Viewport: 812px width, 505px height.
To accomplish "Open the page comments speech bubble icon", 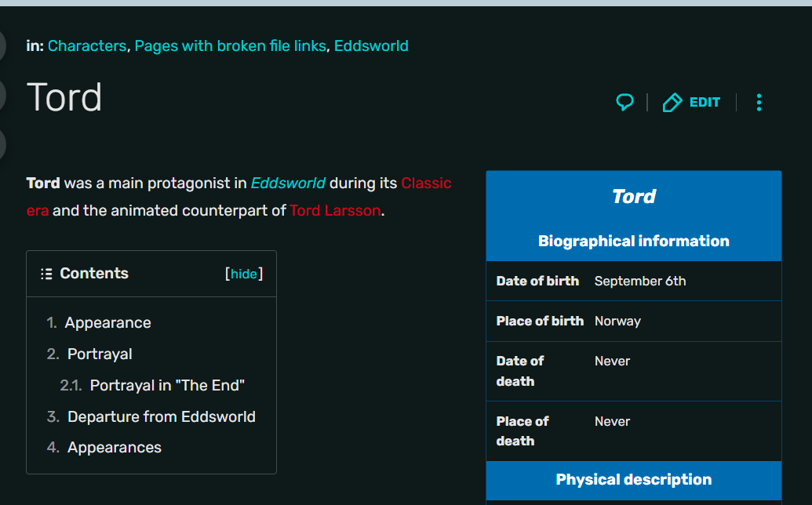I will click(624, 102).
